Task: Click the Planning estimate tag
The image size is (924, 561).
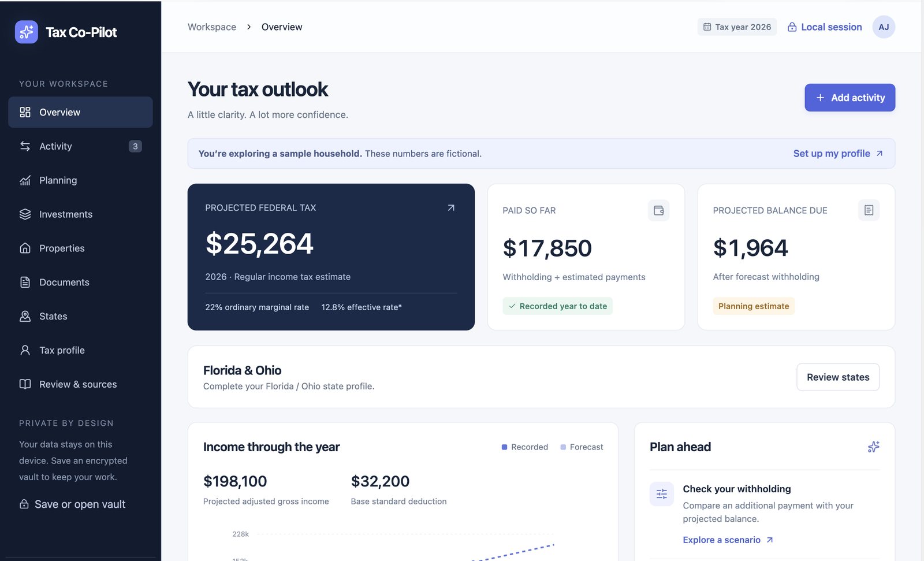Action: pyautogui.click(x=754, y=306)
